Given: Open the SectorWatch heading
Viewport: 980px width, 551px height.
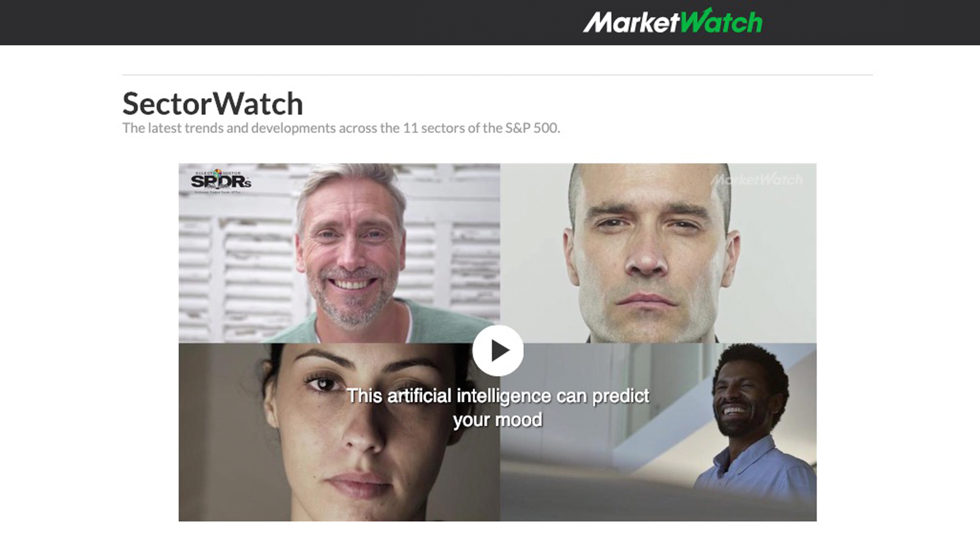Looking at the screenshot, I should 213,103.
